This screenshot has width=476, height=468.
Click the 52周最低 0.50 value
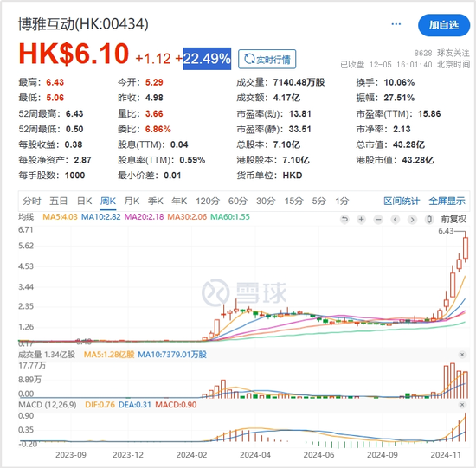point(74,129)
